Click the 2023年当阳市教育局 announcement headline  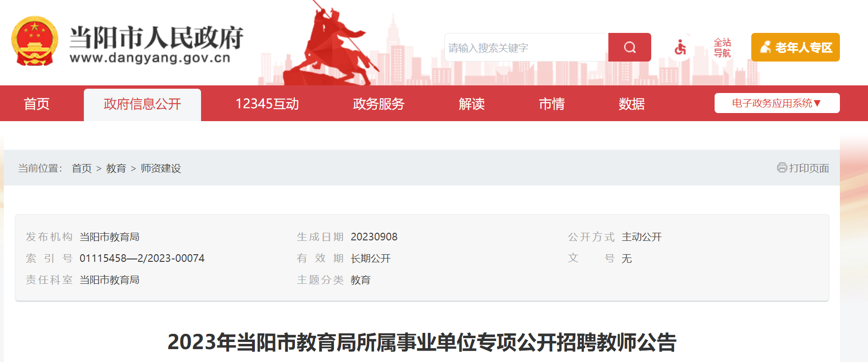[x=422, y=342]
